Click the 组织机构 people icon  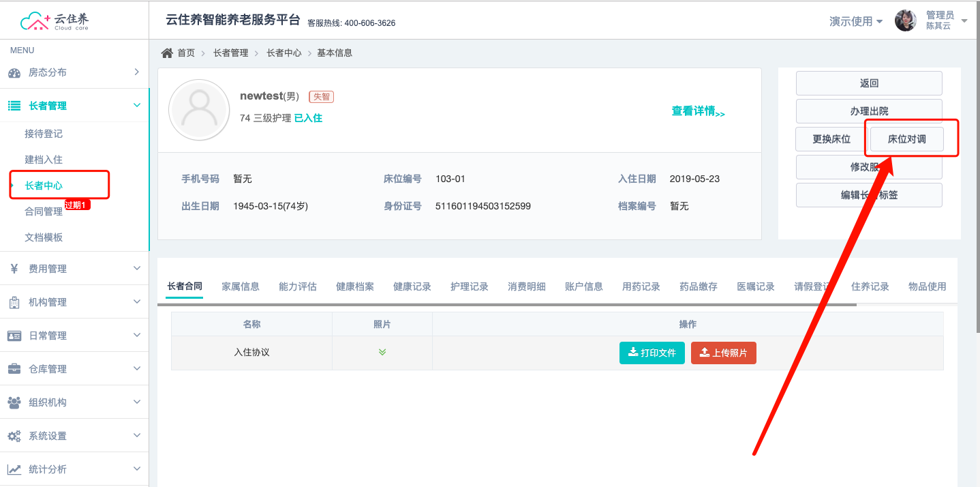click(x=14, y=402)
